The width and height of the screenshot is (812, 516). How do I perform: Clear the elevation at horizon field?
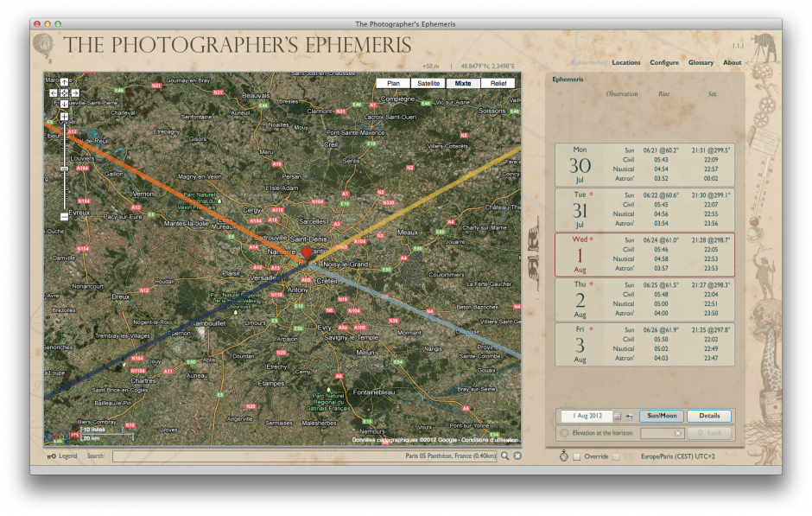(678, 433)
